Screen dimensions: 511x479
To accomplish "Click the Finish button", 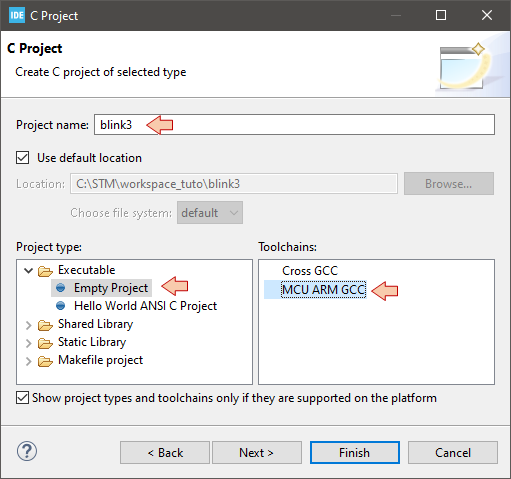I will pyautogui.click(x=355, y=453).
